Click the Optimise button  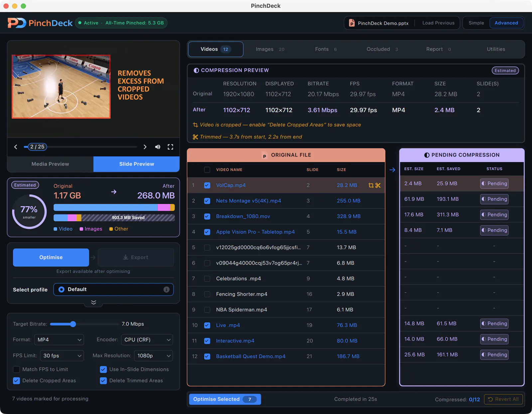point(51,258)
